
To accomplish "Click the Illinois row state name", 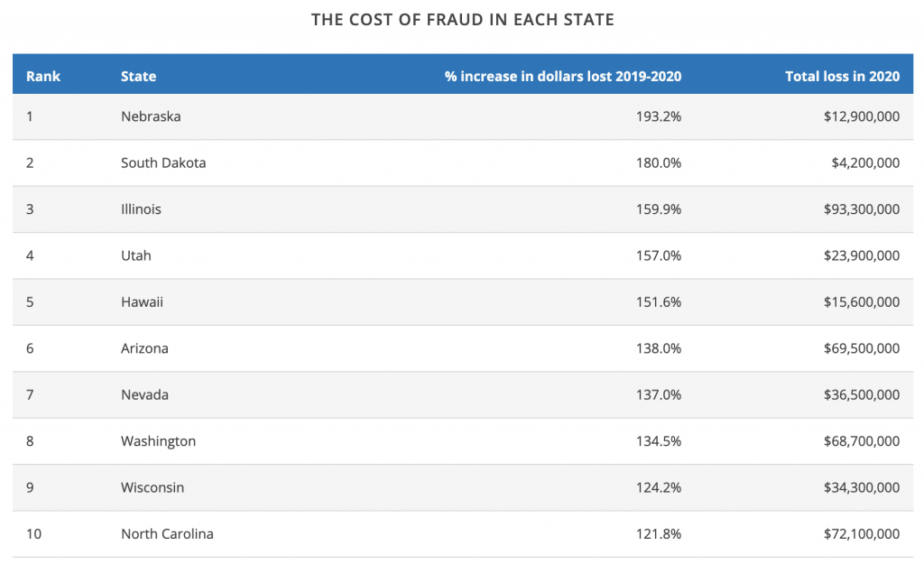I will [x=141, y=209].
